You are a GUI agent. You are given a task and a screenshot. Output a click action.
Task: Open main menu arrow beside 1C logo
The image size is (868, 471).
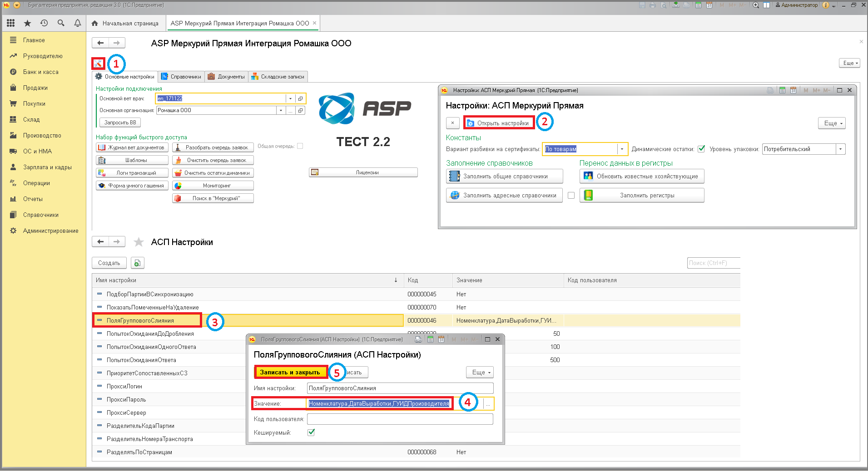[x=17, y=5]
